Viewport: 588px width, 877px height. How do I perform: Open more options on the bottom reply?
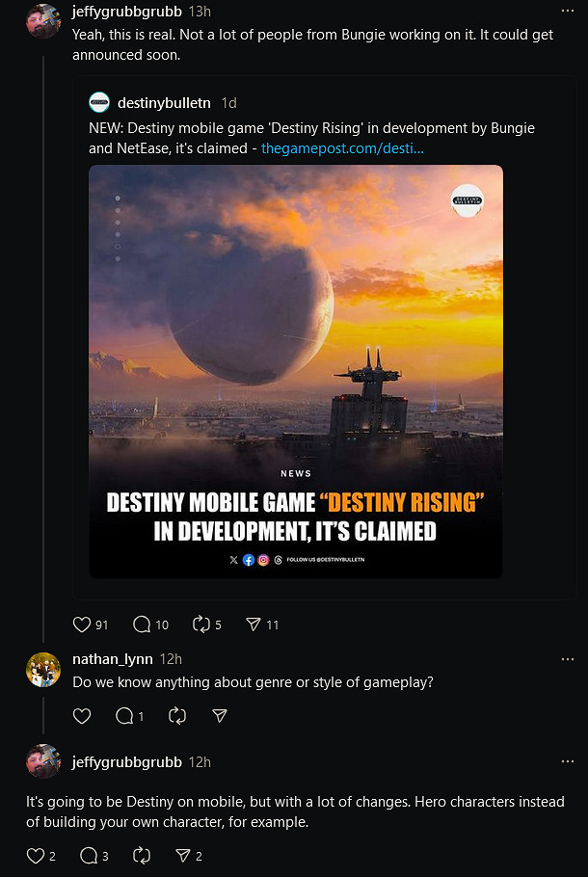click(x=567, y=760)
